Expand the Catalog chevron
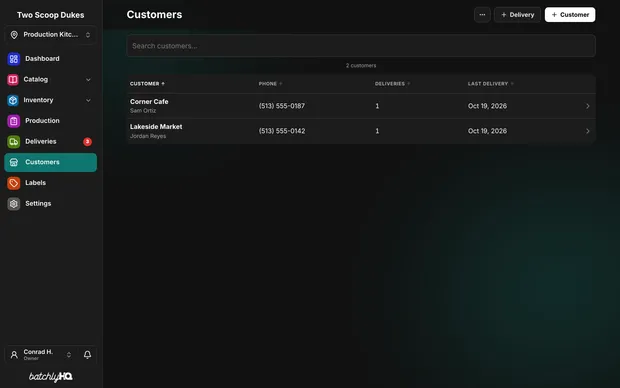The width and height of the screenshot is (620, 388). coord(88,79)
